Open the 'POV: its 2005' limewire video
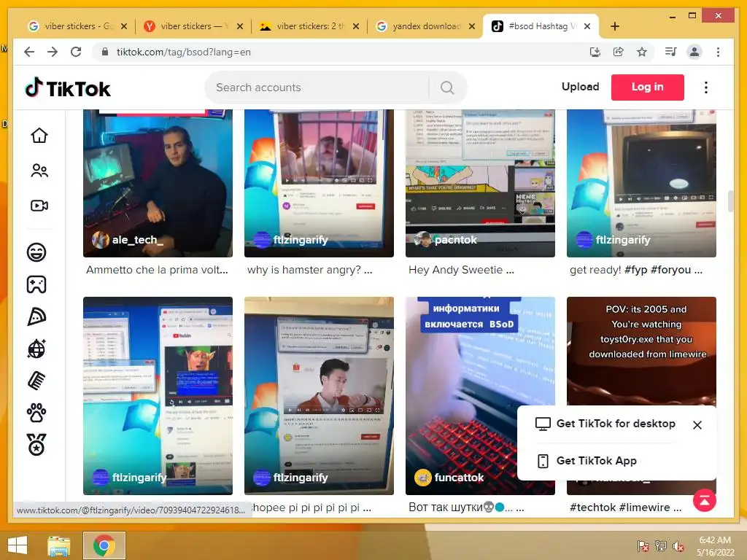The height and width of the screenshot is (560, 747). pos(641,351)
